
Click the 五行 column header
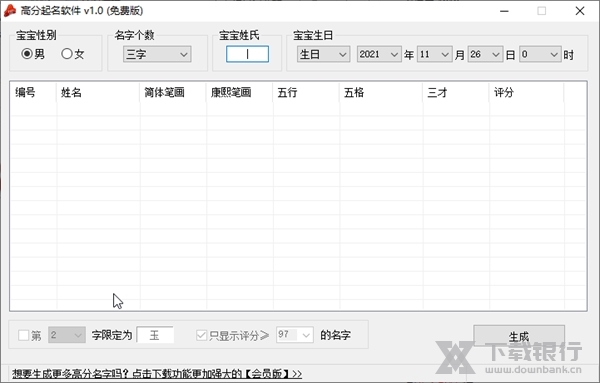306,92
